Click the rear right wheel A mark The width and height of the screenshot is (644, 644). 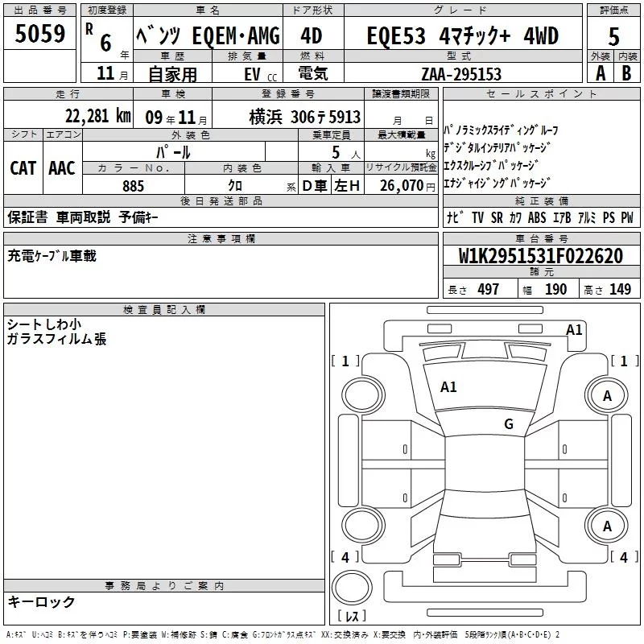pos(607,526)
